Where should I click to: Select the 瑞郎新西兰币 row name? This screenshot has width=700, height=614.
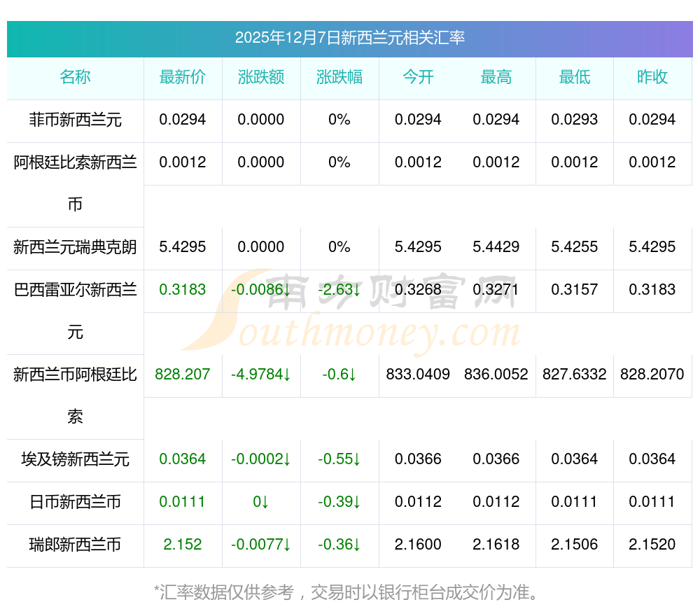[75, 545]
